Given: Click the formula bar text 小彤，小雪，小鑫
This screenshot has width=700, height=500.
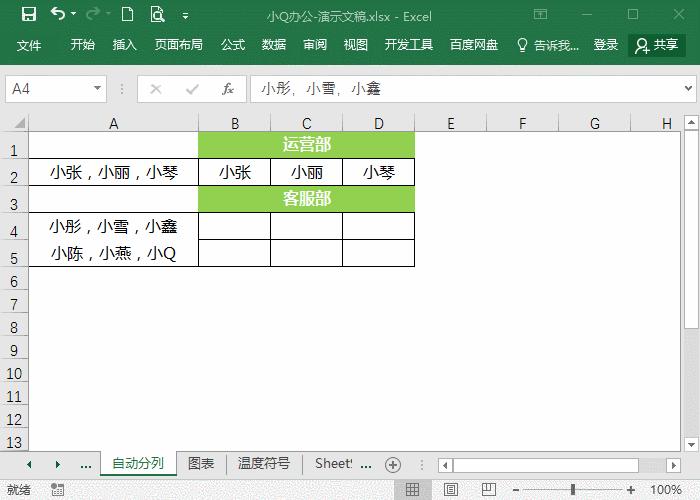Looking at the screenshot, I should point(321,89).
